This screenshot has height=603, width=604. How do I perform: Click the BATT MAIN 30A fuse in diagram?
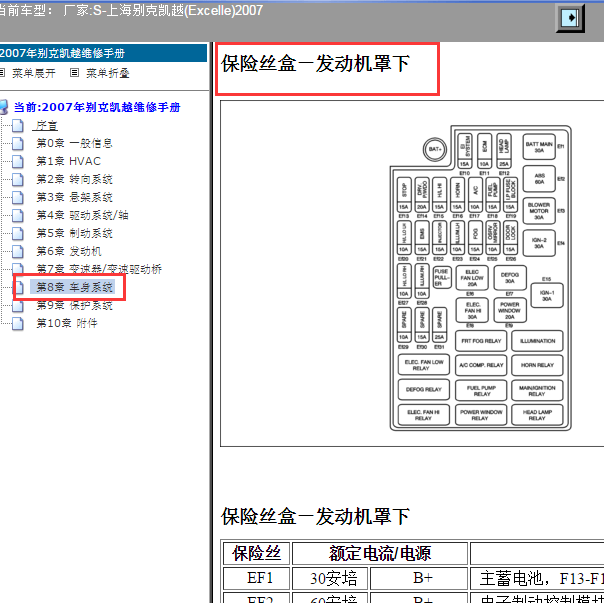tap(539, 147)
